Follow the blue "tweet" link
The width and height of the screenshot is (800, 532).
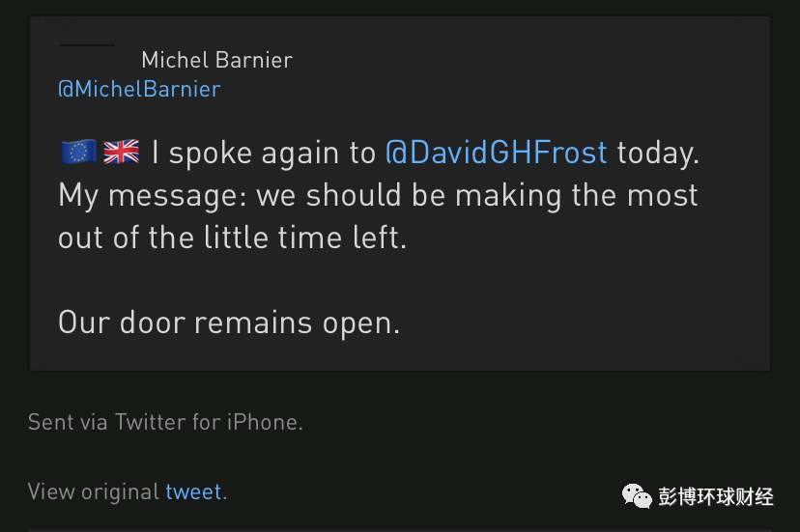[193, 491]
